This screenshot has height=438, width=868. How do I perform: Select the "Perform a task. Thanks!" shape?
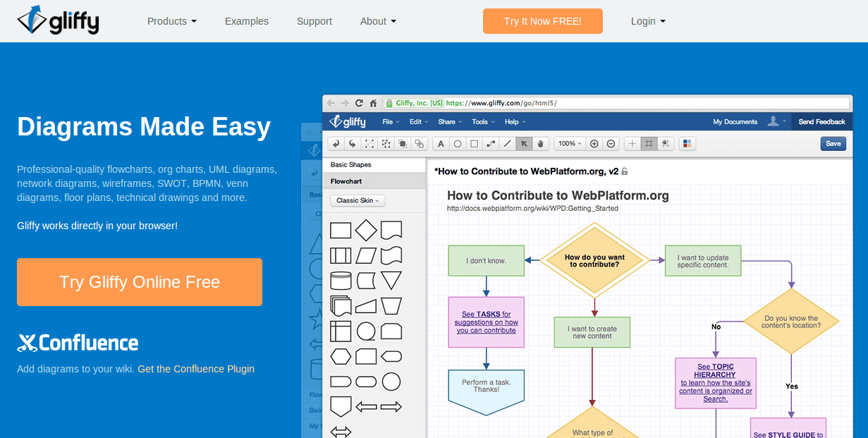(487, 391)
